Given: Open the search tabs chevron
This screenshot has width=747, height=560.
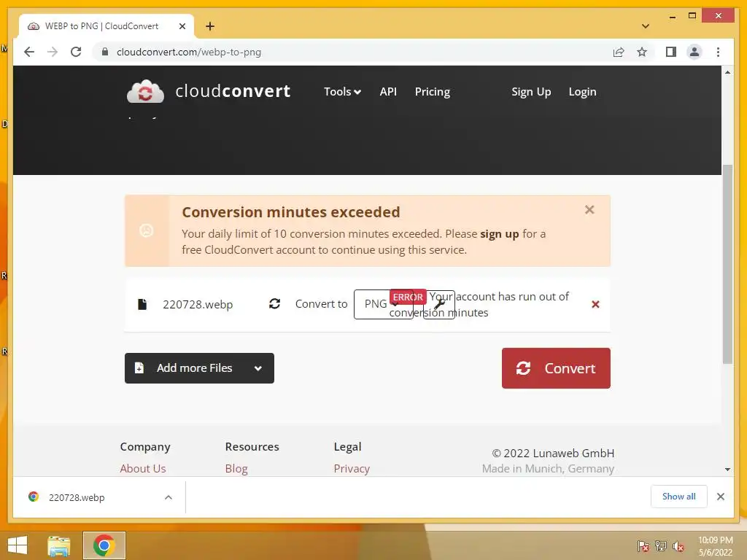Looking at the screenshot, I should 646,26.
